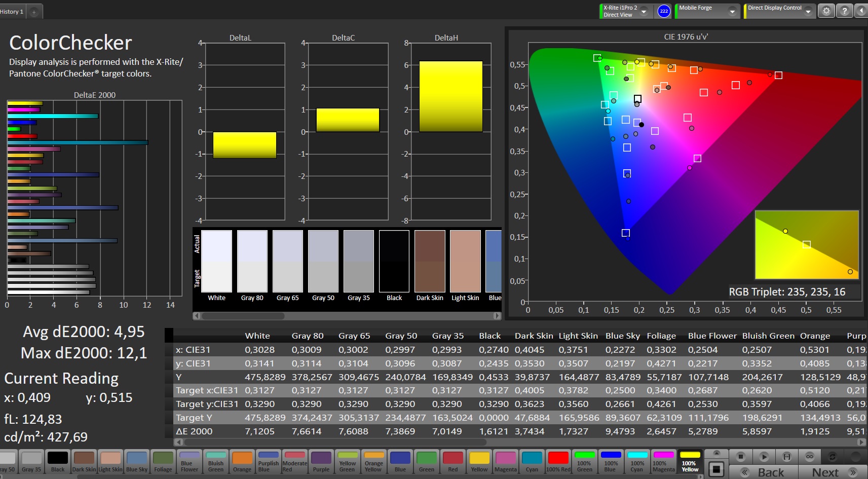
Task: Select the Blue Flower color patch
Action: point(190,462)
